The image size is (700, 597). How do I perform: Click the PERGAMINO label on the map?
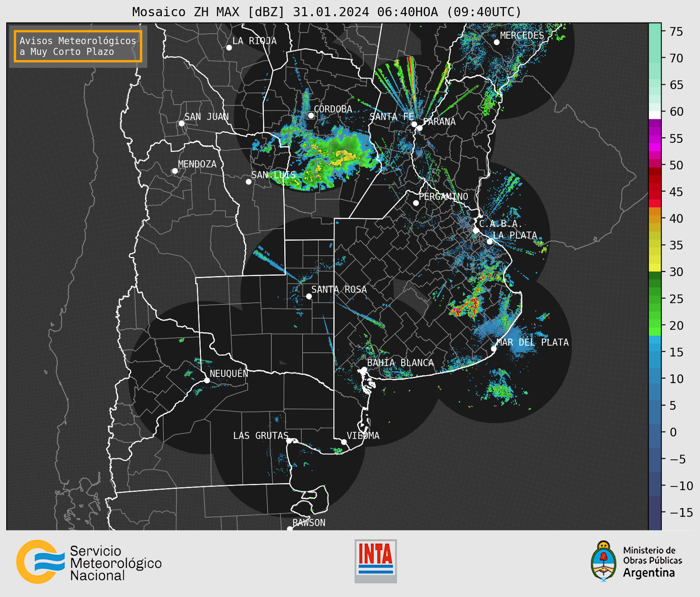pyautogui.click(x=444, y=196)
